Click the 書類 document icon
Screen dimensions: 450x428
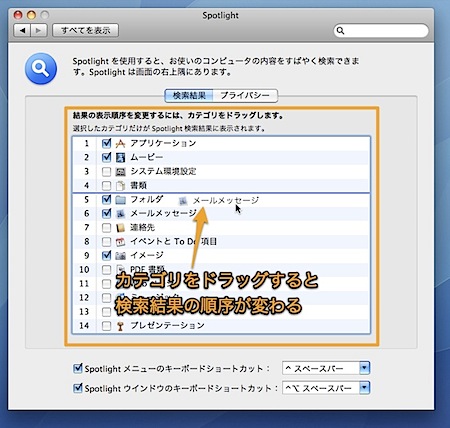pyautogui.click(x=120, y=186)
